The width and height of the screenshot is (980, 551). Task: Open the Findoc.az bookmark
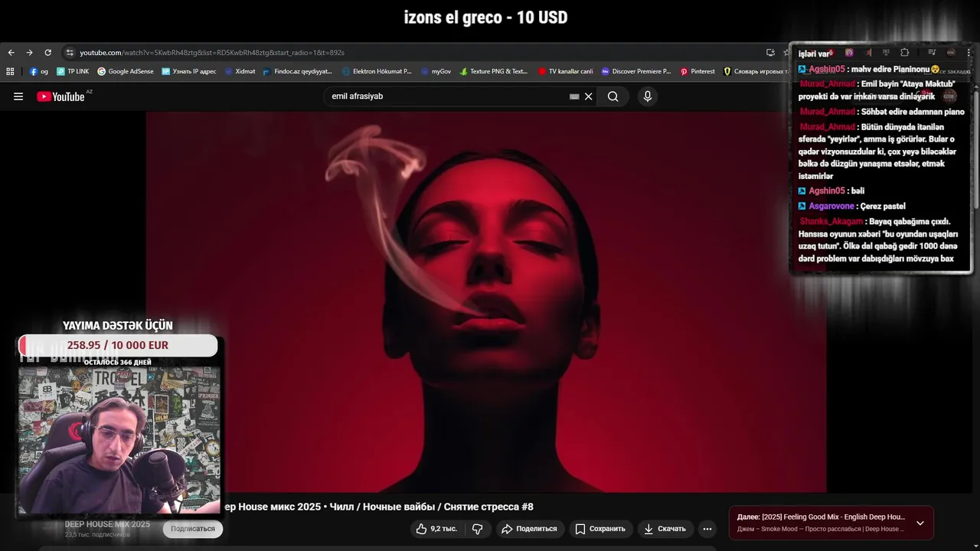pos(297,71)
